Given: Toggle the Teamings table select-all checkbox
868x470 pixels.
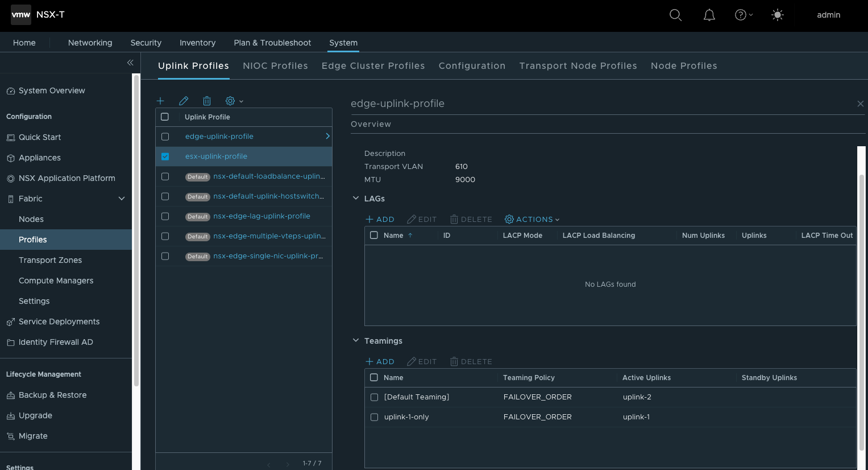Looking at the screenshot, I should click(x=374, y=377).
